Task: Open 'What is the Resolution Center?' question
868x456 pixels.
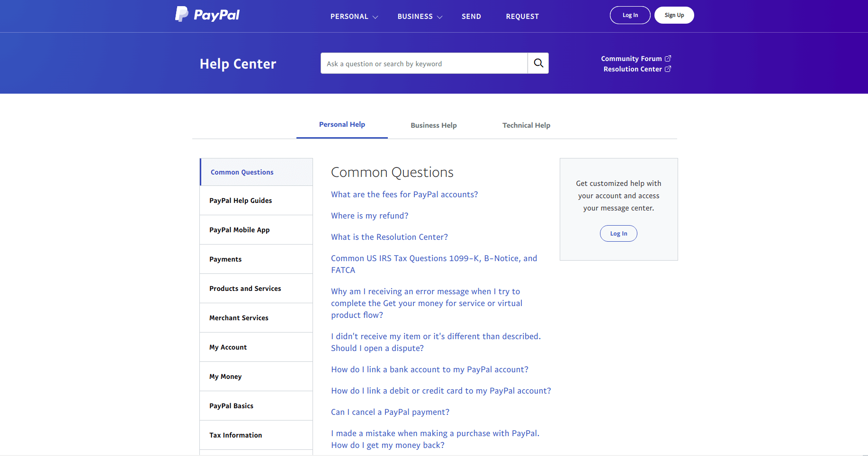Action: (x=389, y=237)
